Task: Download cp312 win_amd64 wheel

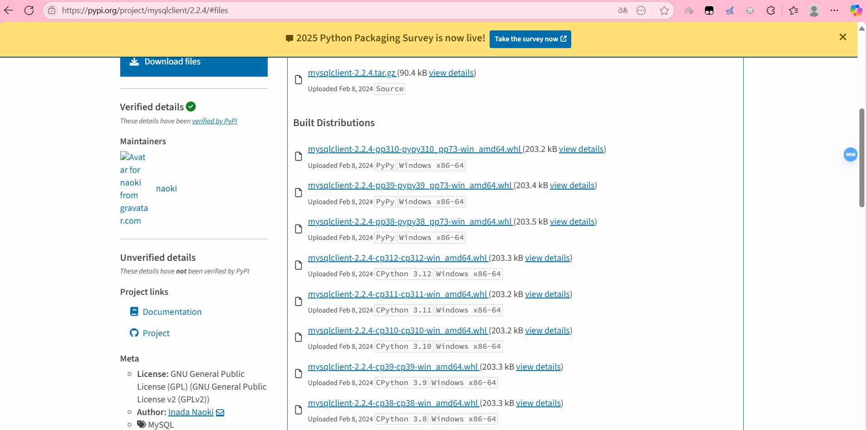Action: click(397, 258)
